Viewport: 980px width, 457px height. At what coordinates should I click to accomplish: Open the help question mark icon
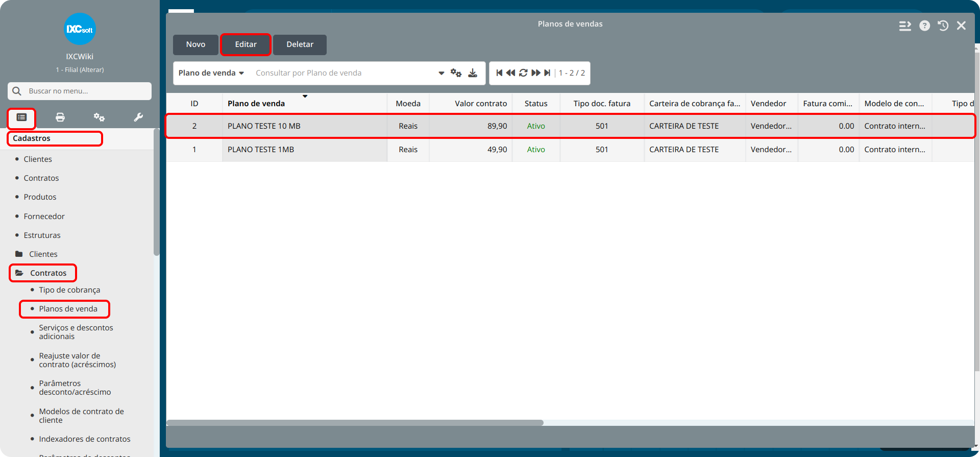pos(924,26)
